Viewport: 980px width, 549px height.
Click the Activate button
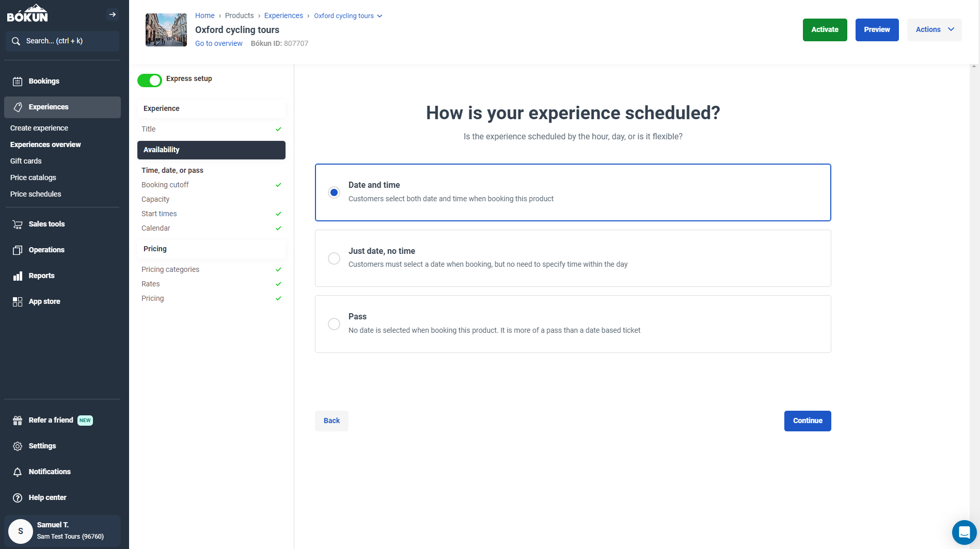tap(825, 30)
